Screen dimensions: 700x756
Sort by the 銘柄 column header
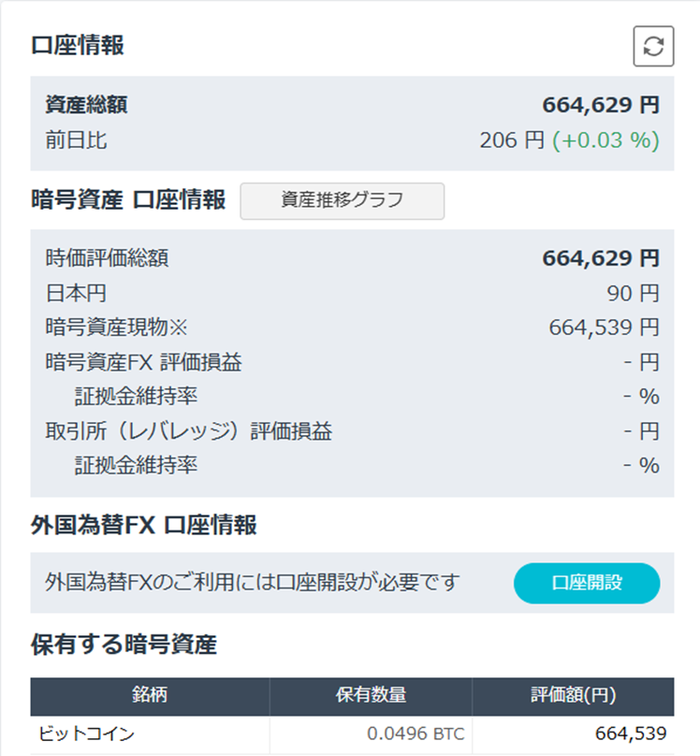[x=150, y=695]
